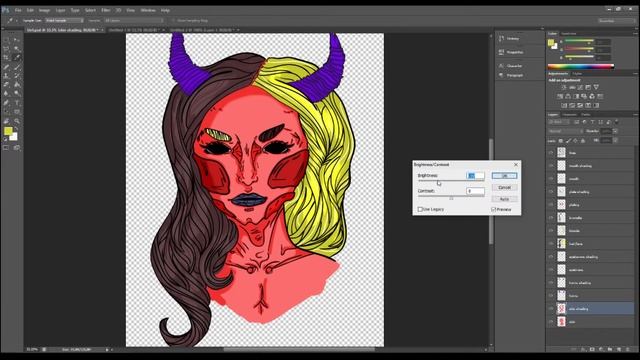Hide the mouth shading layer
640x360 pixels.
coord(551,166)
